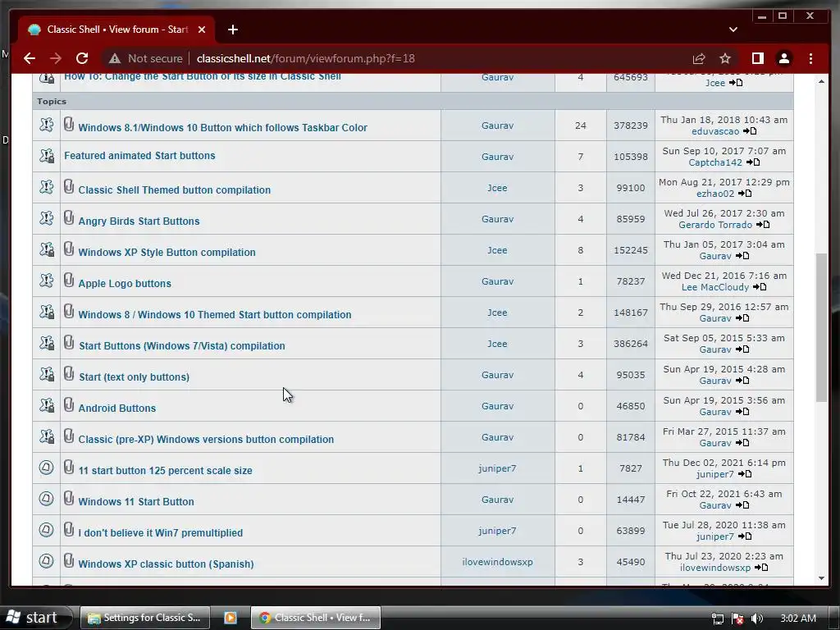840x630 pixels.
Task: Open Windows XP Style Button compilation topic
Action: (167, 252)
